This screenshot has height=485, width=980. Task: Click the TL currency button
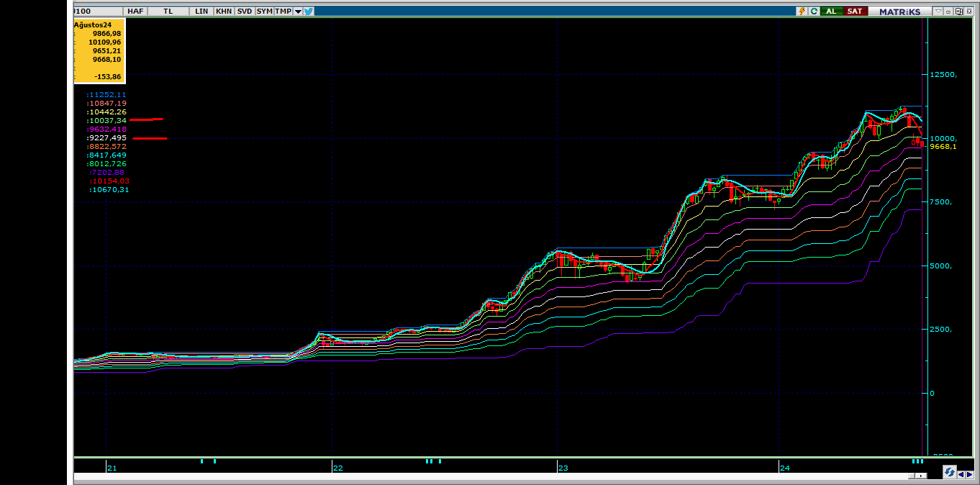click(168, 12)
